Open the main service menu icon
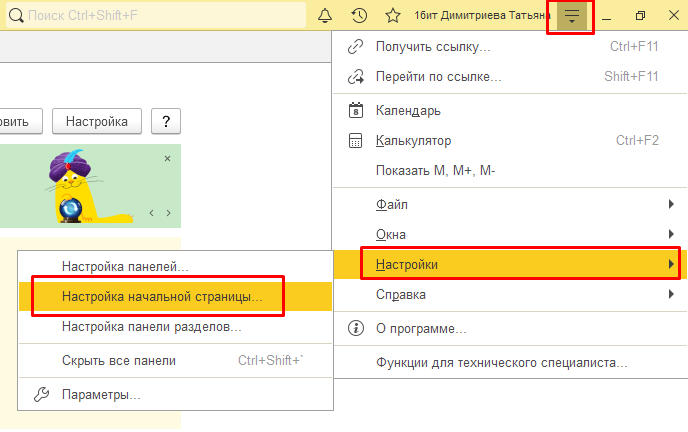688x432 pixels. pos(571,17)
